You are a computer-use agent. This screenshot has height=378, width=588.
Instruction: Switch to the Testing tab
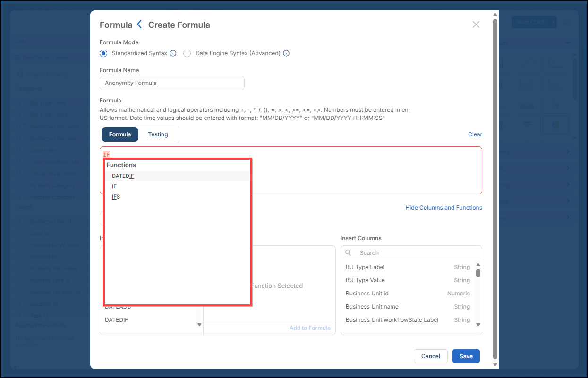click(158, 134)
